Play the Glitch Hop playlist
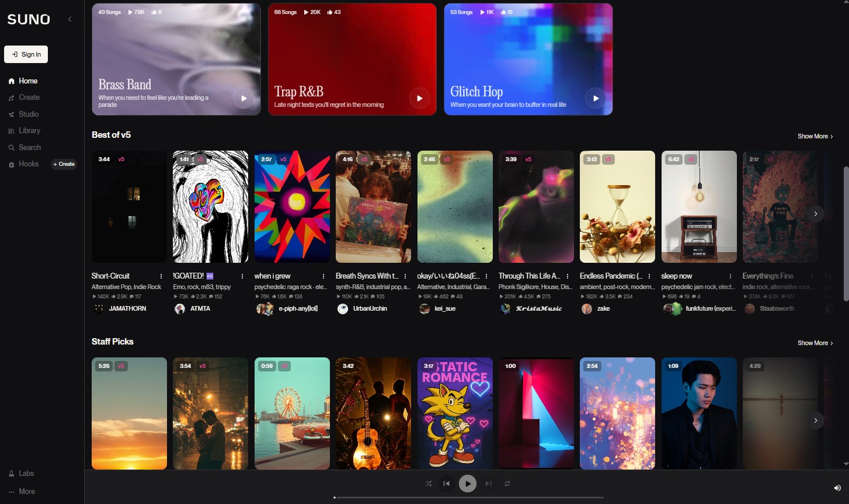Viewport: 849px width, 504px height. [595, 98]
